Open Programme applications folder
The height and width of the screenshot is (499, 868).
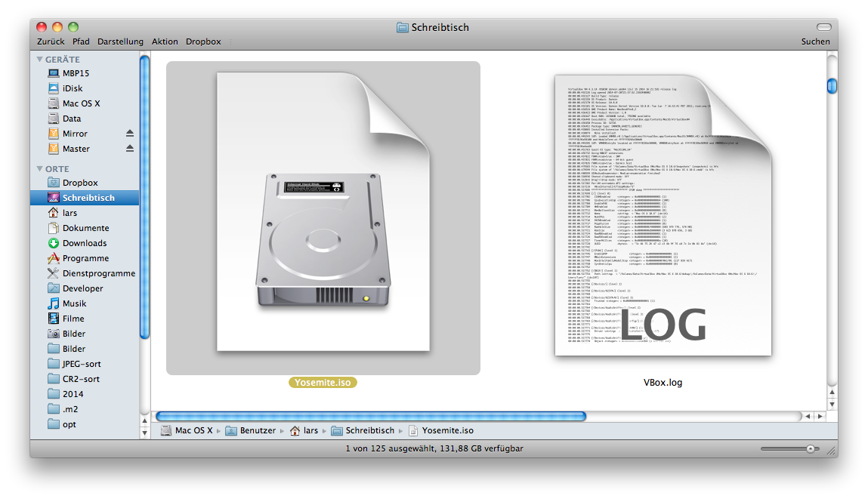(85, 257)
